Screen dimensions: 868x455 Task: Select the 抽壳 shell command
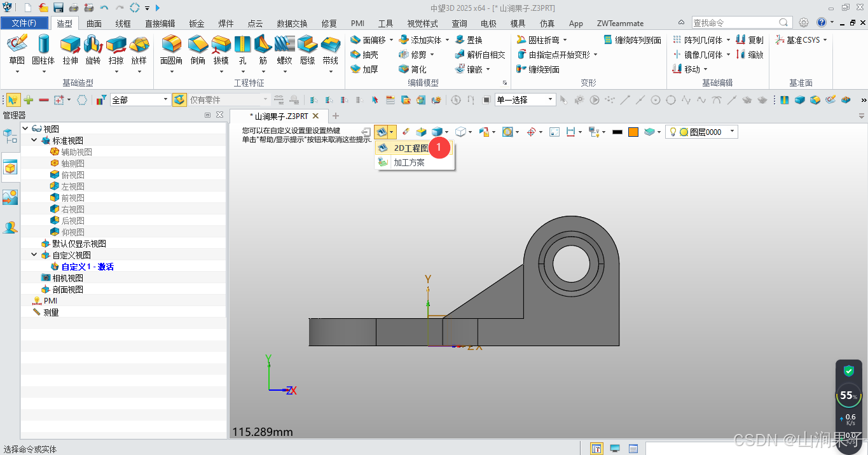(x=364, y=55)
